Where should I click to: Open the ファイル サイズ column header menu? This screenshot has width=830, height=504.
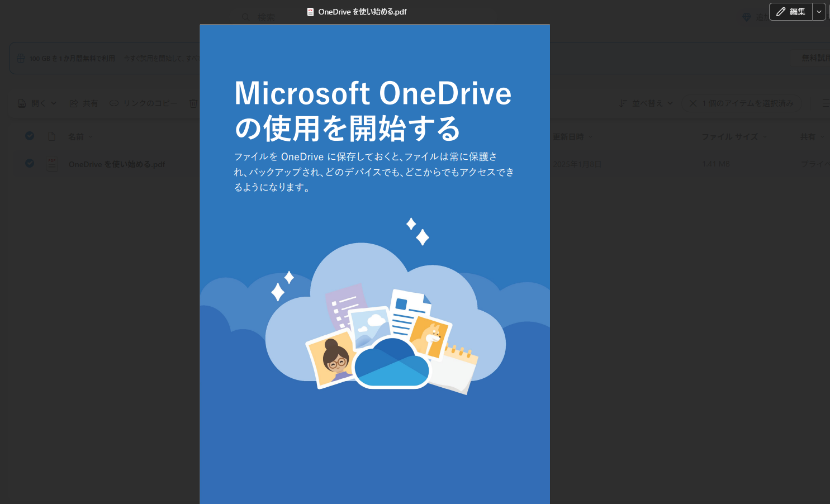tap(734, 137)
